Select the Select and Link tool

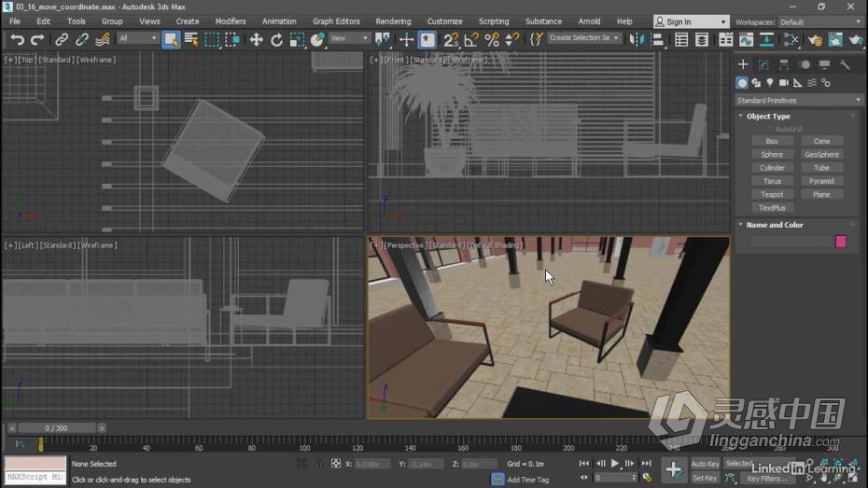click(x=62, y=39)
